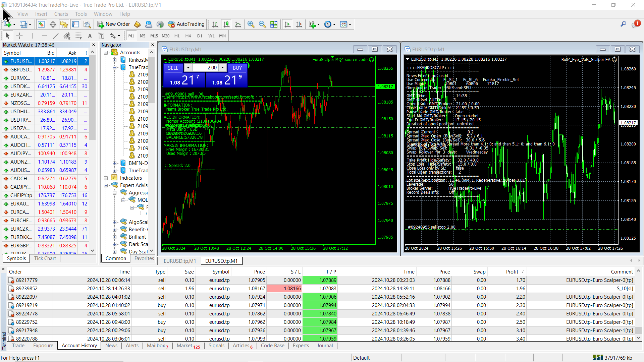644x362 pixels.
Task: Open the profiles dropdown arrow
Action: click(x=30, y=24)
